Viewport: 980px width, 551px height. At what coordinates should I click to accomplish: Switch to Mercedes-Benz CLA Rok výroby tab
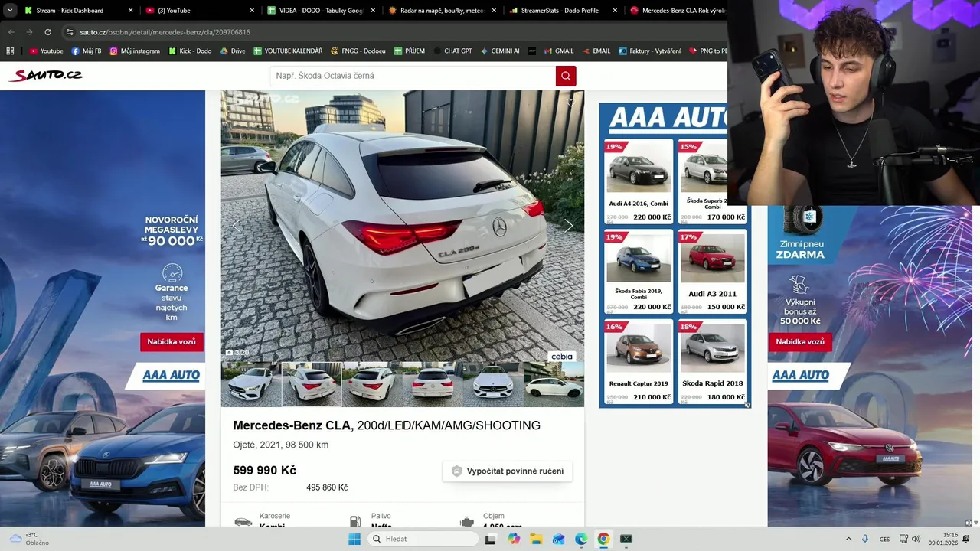click(677, 11)
